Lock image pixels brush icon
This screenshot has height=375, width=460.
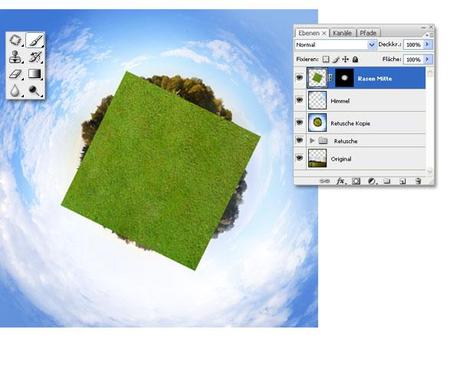[336, 59]
